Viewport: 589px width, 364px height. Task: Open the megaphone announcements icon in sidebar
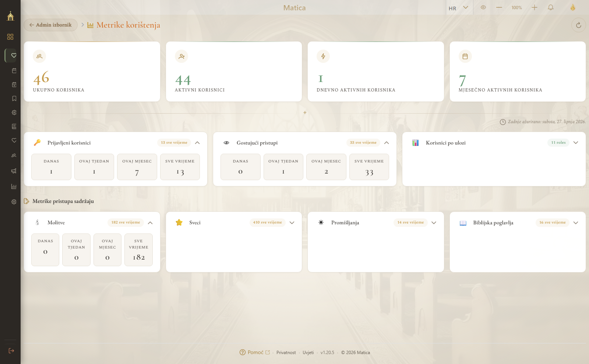[14, 171]
